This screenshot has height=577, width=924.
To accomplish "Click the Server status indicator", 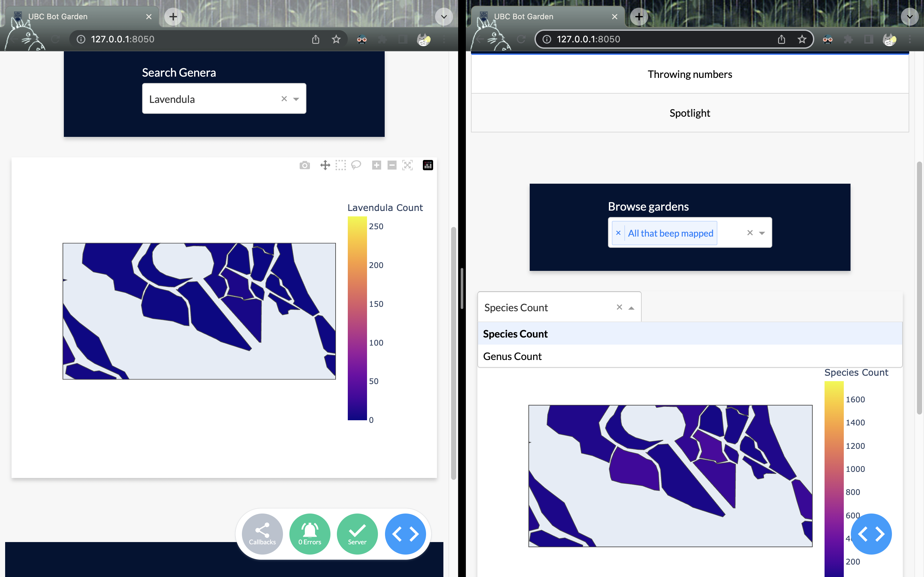I will click(357, 533).
